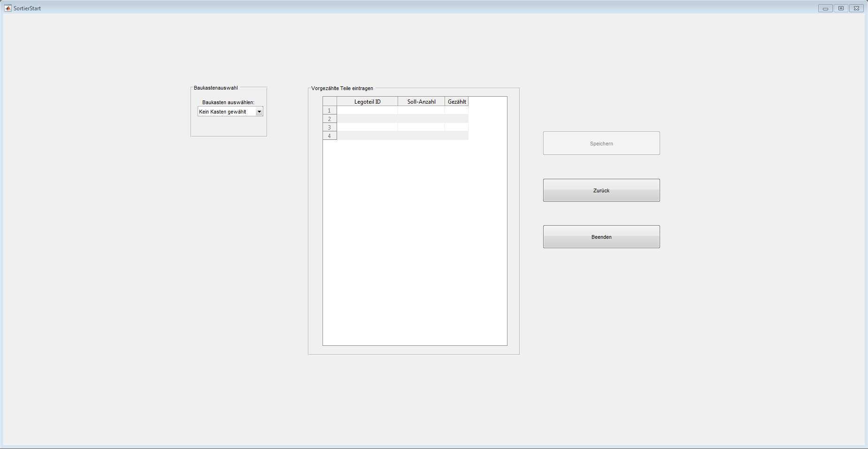Select the Legoteil ID column header
The height and width of the screenshot is (449, 868).
coord(367,102)
